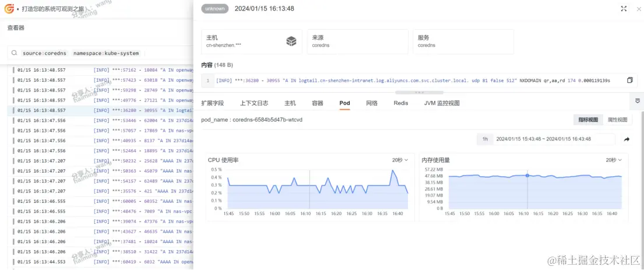The image size is (644, 270).
Task: Select log row ***:52464 - 18895
Action: (x=101, y=151)
